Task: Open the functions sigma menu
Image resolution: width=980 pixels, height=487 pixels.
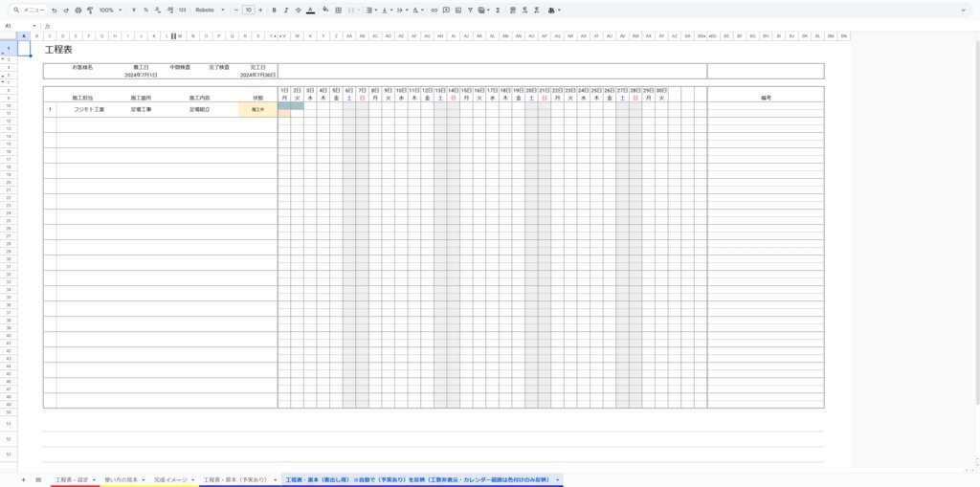Action: coord(498,11)
